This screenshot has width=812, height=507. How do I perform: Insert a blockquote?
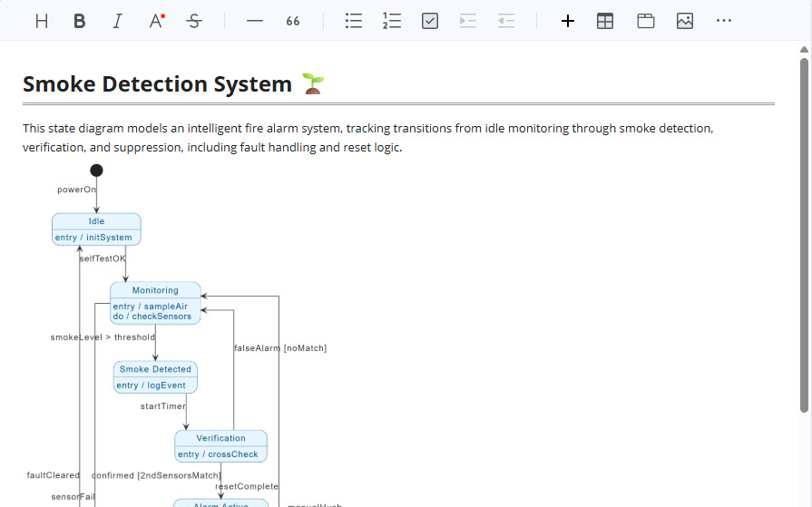pyautogui.click(x=292, y=21)
